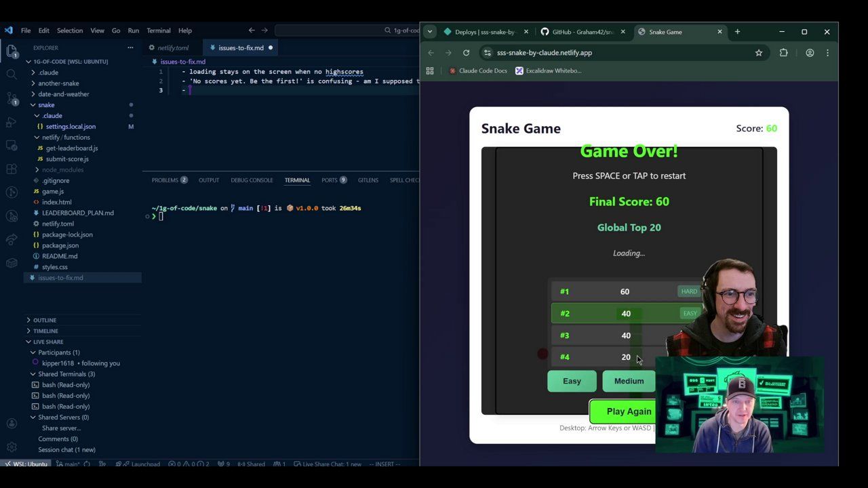The image size is (868, 488).
Task: Bookmark this page with the star icon
Action: pos(759,53)
